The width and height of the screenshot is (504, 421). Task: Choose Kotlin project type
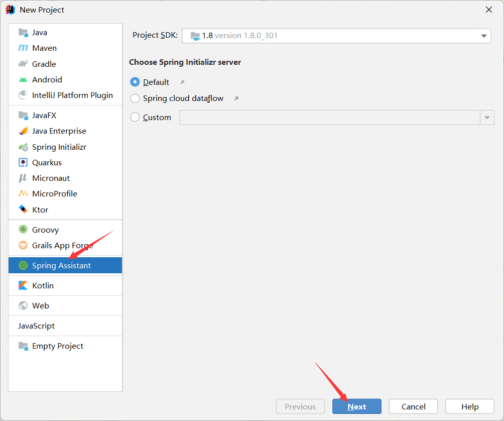(x=65, y=285)
